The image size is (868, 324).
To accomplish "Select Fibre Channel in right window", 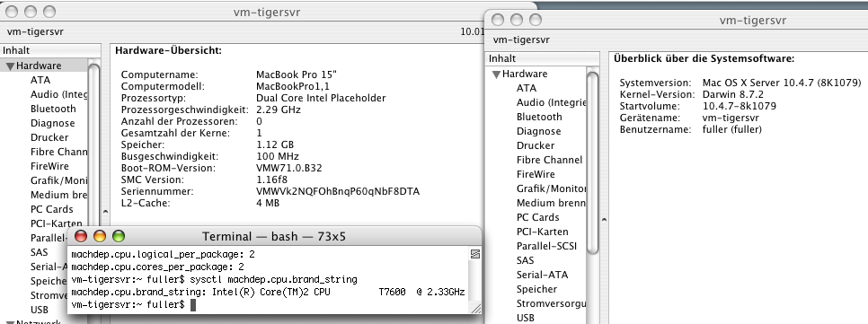I will click(549, 160).
